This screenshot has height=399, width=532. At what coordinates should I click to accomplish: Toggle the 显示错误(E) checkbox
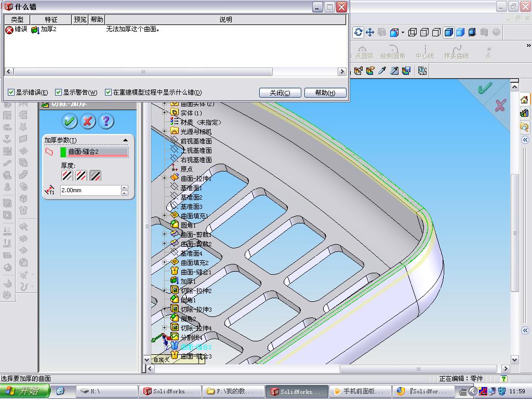(11, 92)
